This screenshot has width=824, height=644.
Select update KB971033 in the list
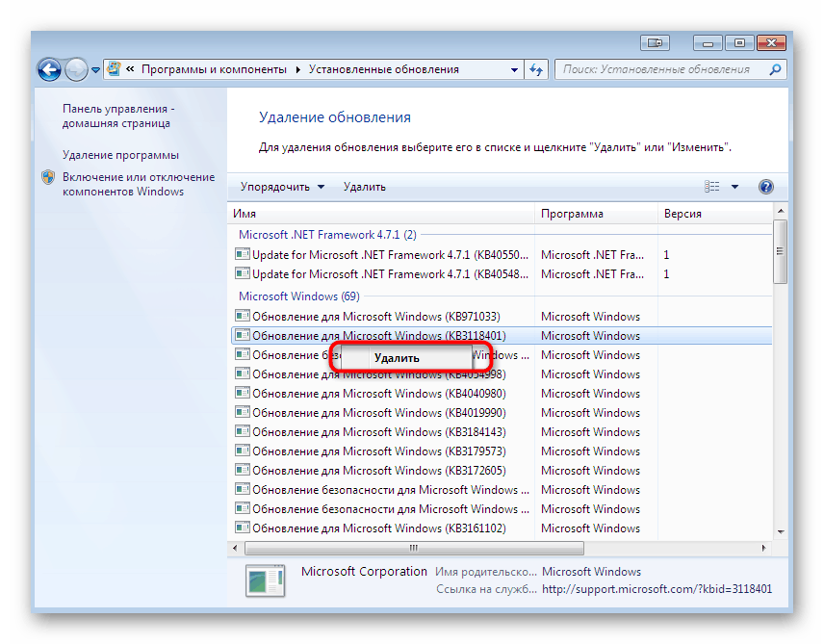pyautogui.click(x=502, y=317)
